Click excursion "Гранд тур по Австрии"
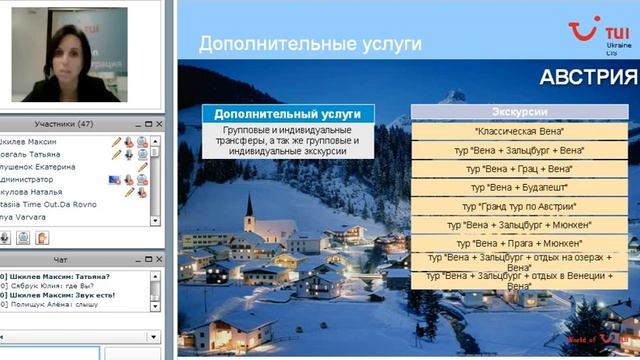 coord(519,207)
